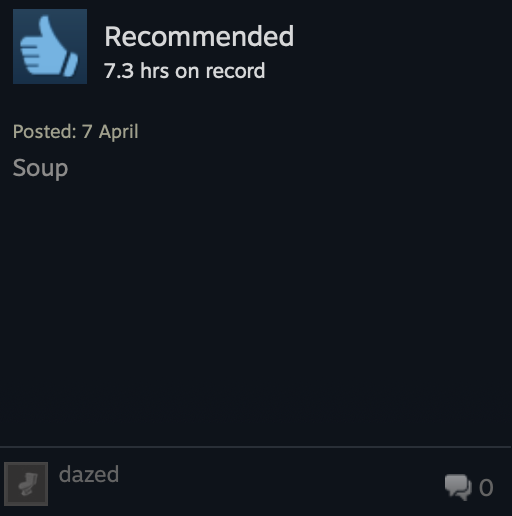This screenshot has height=516, width=512.
Task: Open the full review reading Soup
Action: click(x=40, y=168)
